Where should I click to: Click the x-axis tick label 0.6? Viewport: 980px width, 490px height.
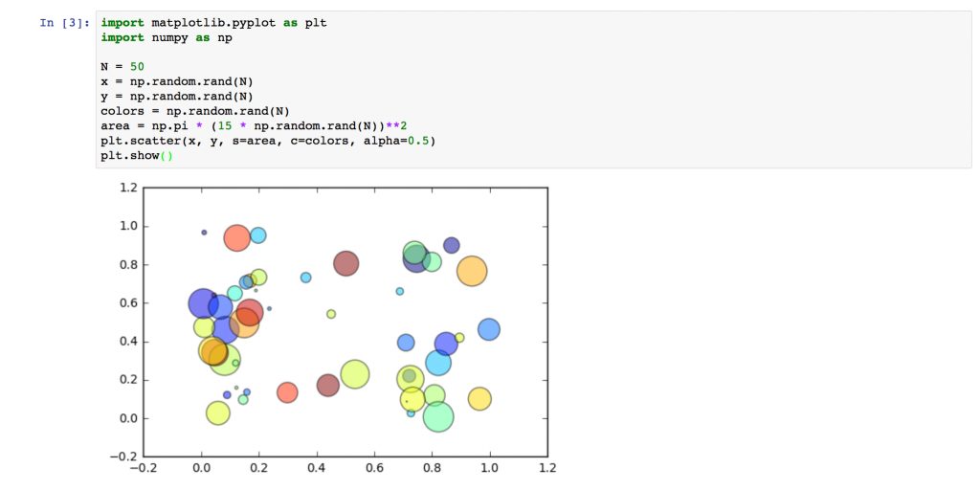click(x=374, y=468)
